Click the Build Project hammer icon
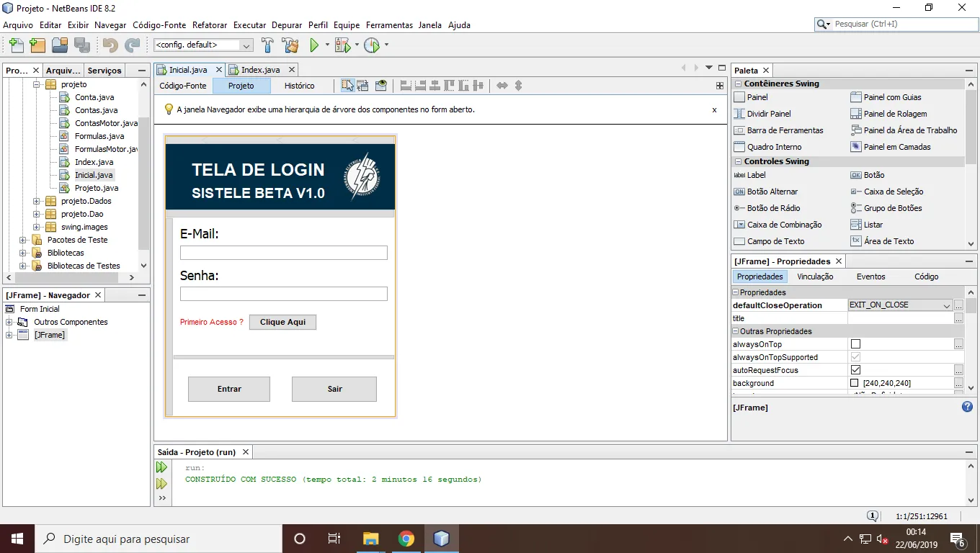 tap(267, 45)
